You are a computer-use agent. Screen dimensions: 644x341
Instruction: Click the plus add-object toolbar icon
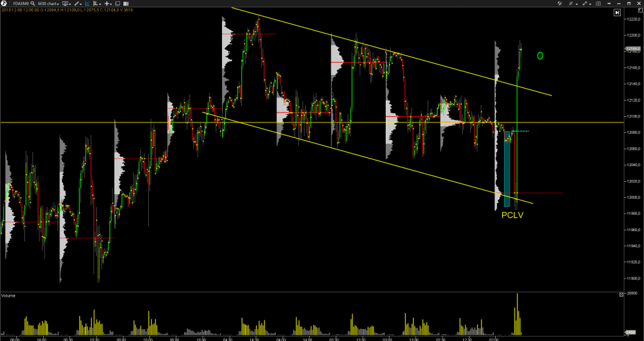pos(108,4)
